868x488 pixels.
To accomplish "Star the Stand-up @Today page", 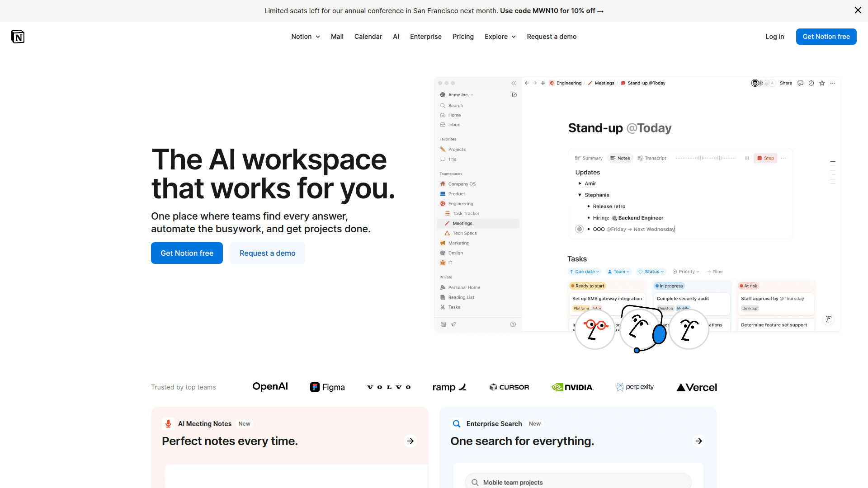I will (x=822, y=83).
